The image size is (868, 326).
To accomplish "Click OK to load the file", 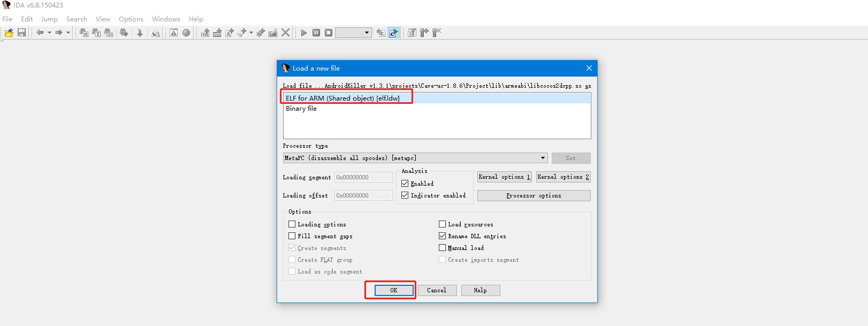I will point(394,290).
